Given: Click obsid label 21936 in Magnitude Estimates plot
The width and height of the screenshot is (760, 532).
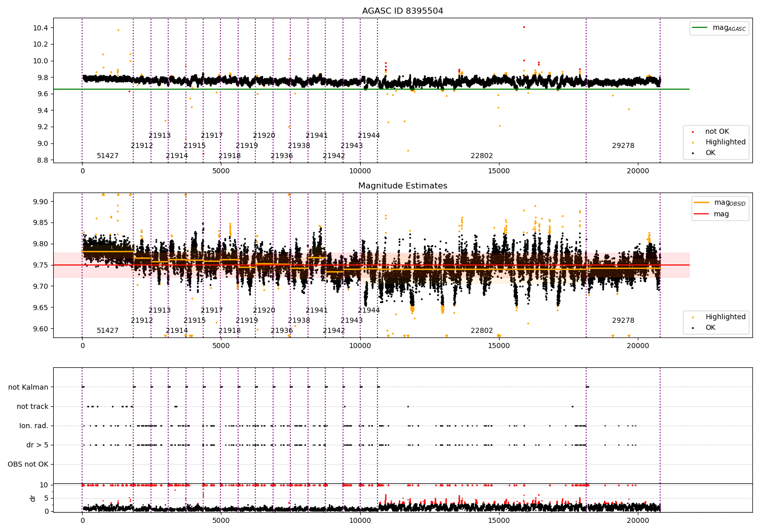Looking at the screenshot, I should point(282,330).
